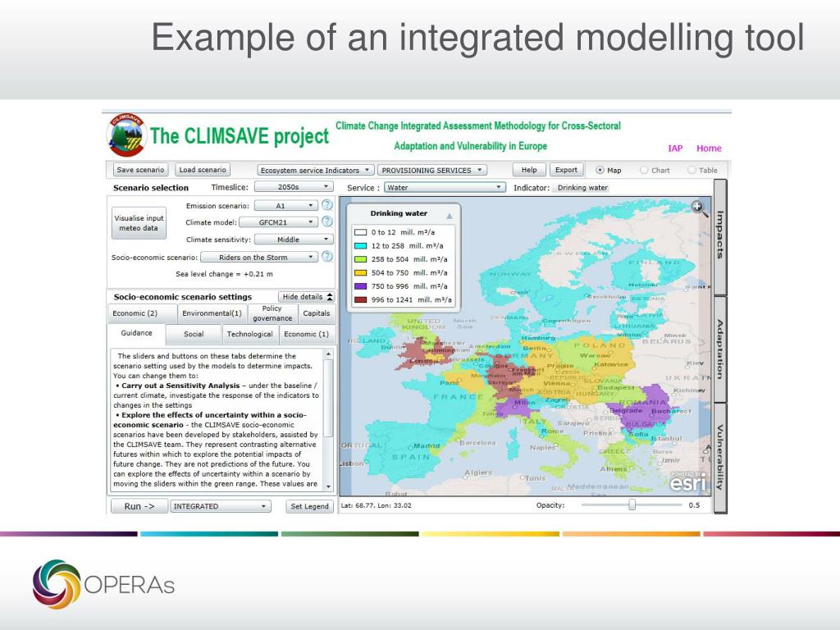This screenshot has width=840, height=630.
Task: Click Visualise input meteo data button
Action: [x=139, y=223]
